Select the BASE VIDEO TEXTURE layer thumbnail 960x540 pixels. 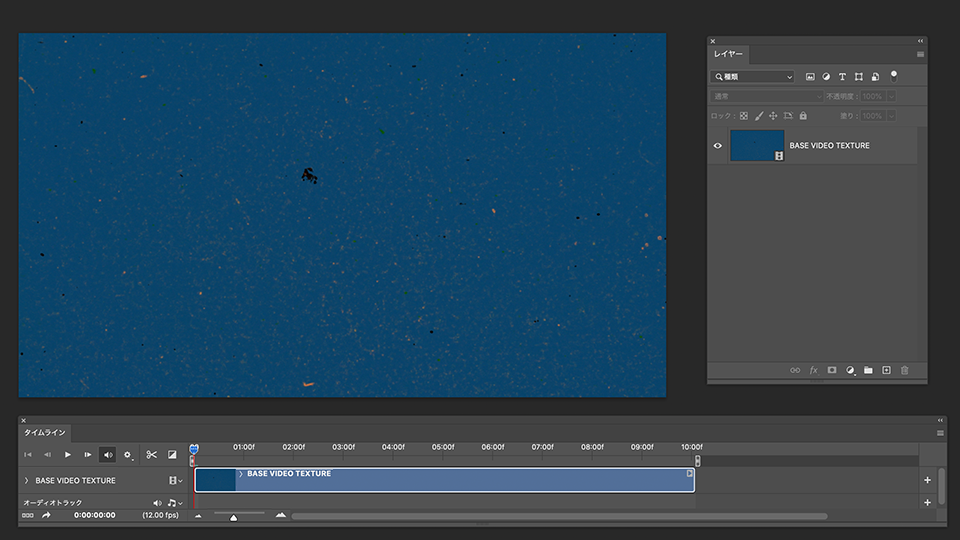tap(757, 146)
